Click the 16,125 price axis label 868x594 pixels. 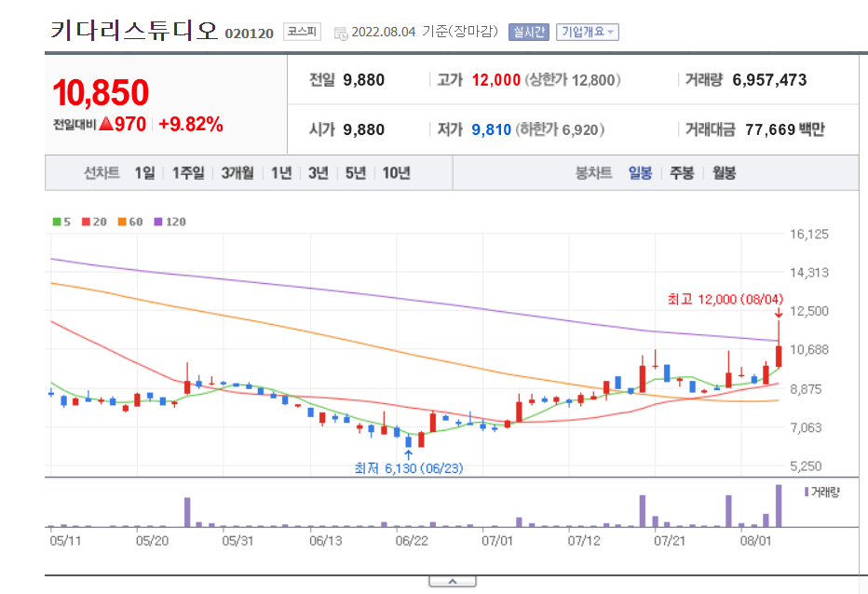(x=808, y=235)
